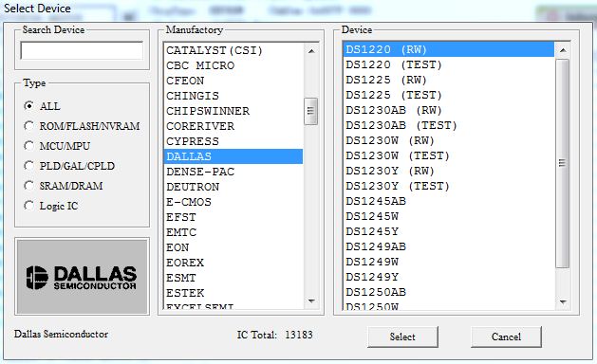The height and width of the screenshot is (364, 597).
Task: Pick DS1230W (RW) from Device list
Action: [449, 140]
